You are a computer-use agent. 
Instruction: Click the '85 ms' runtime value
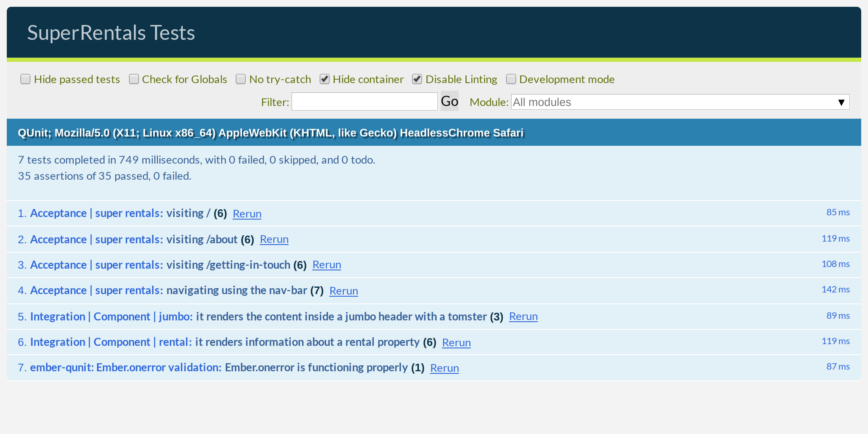coord(838,212)
